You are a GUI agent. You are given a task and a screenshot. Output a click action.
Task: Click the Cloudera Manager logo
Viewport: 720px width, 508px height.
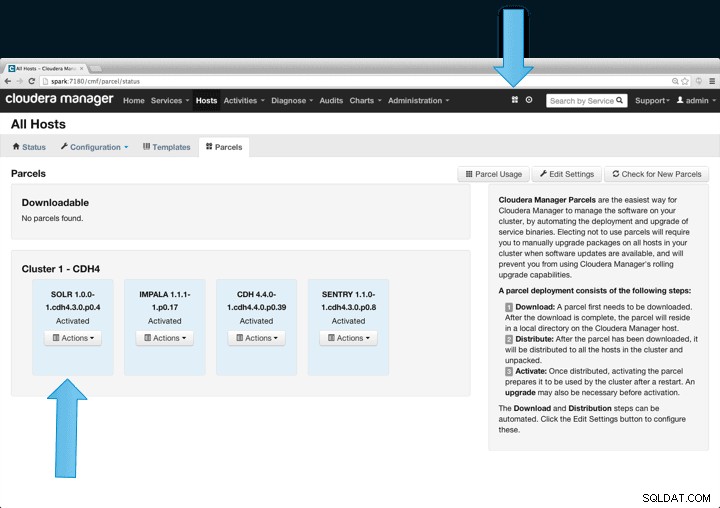coord(59,99)
